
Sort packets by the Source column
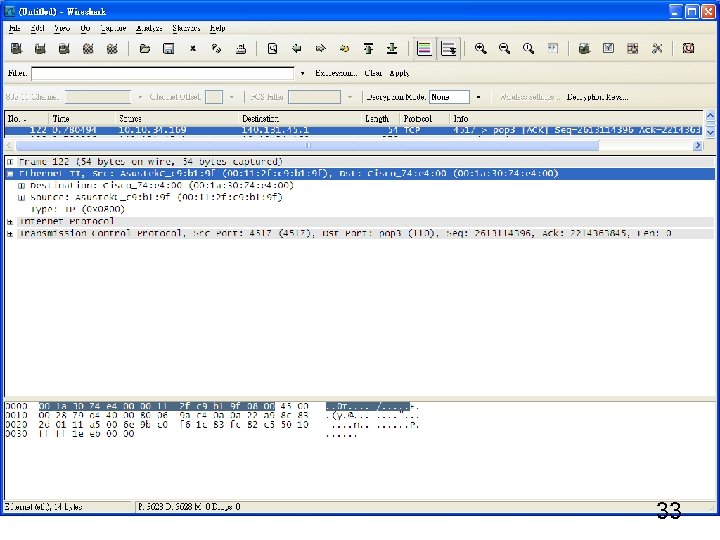(x=177, y=118)
